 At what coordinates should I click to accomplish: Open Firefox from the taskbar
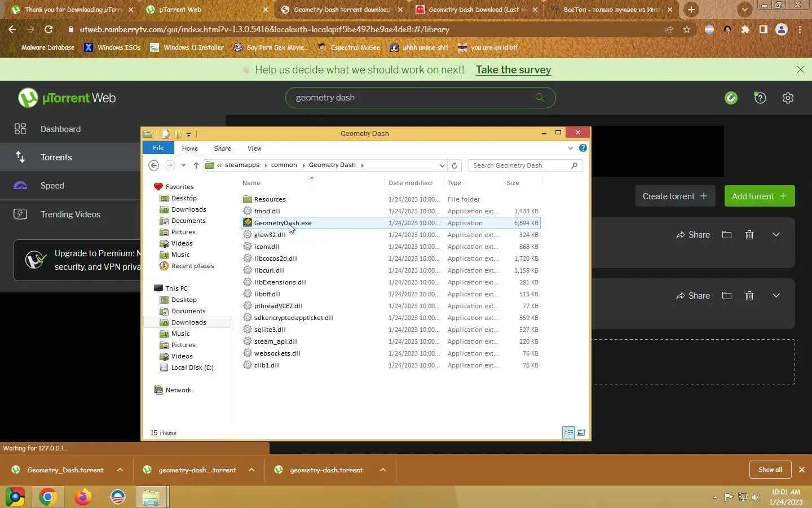click(x=83, y=497)
